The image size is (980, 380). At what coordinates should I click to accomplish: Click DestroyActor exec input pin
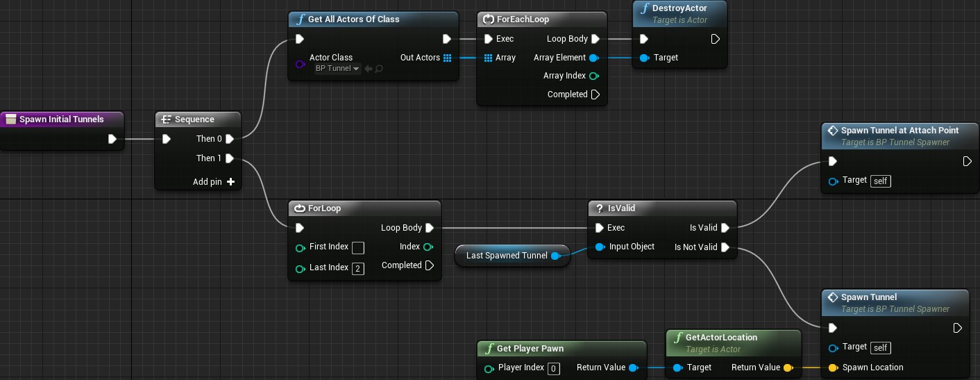[x=643, y=39]
